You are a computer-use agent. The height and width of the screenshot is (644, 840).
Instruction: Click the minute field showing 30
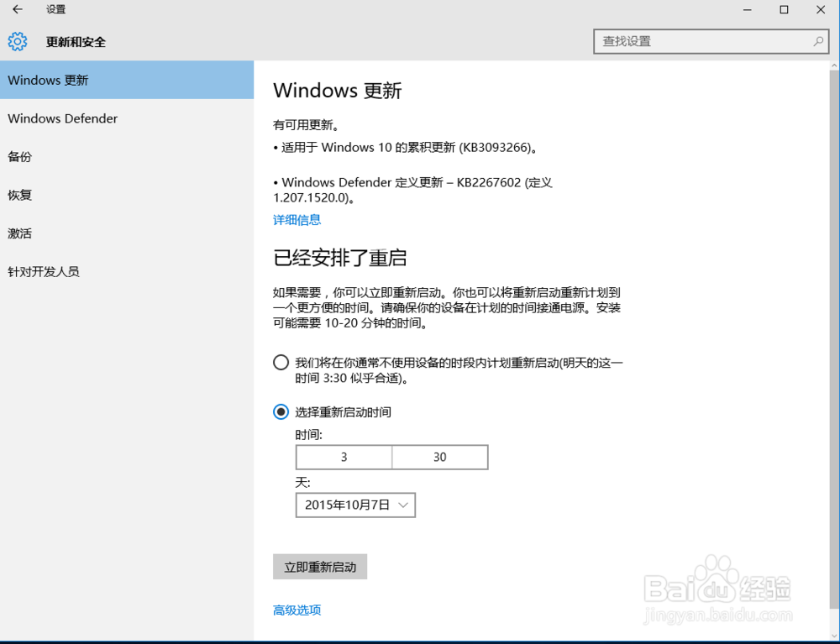[x=440, y=457]
